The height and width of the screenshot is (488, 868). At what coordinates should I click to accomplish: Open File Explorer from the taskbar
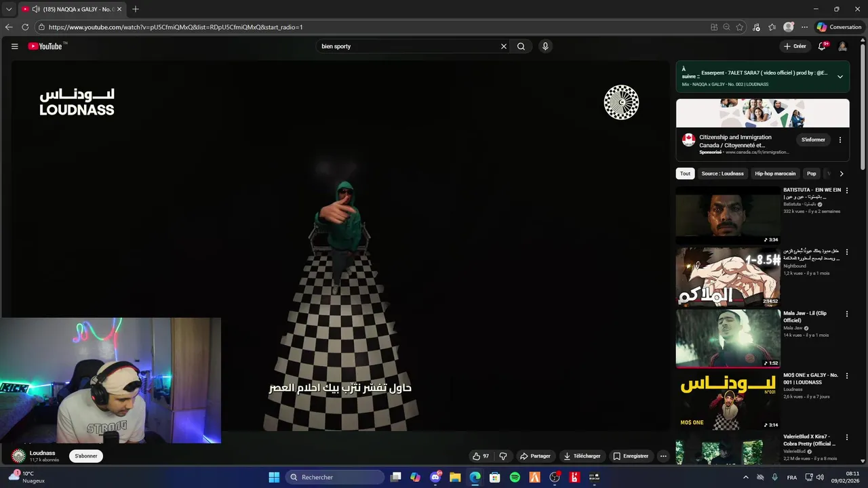click(x=455, y=477)
